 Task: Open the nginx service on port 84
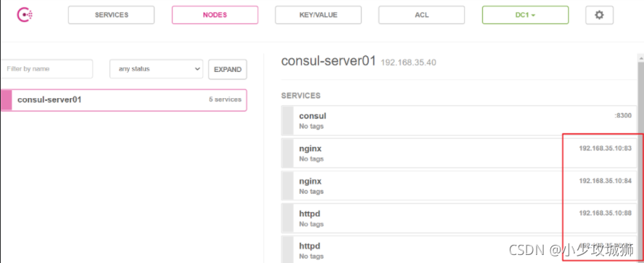click(x=459, y=185)
